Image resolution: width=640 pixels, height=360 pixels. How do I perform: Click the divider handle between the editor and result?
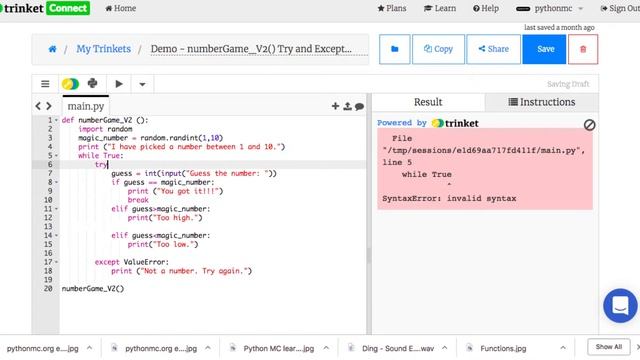point(369,256)
